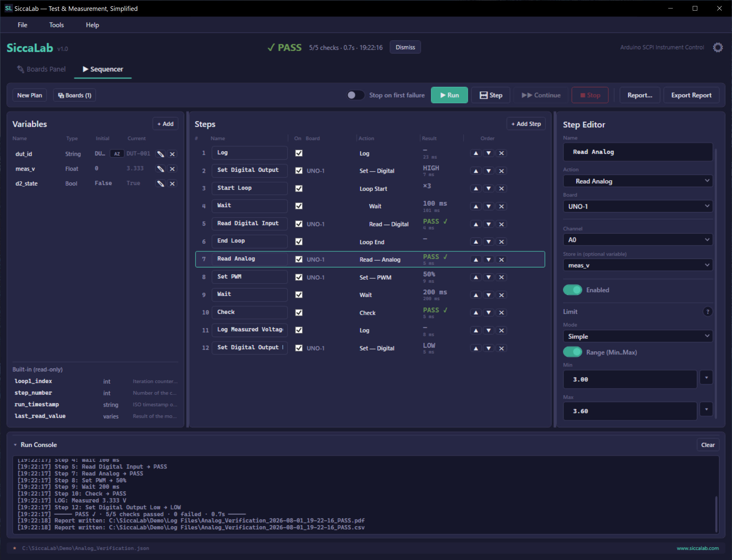Move step 8 Set PWM down
The height and width of the screenshot is (560, 732).
488,277
